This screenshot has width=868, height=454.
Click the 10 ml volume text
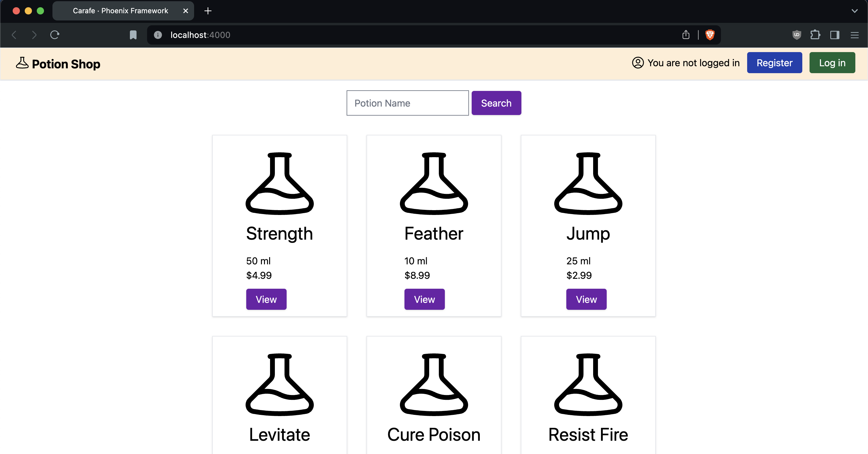click(x=416, y=261)
